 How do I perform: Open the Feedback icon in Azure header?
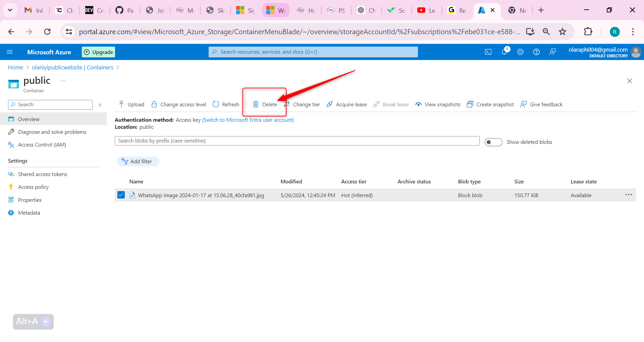(553, 52)
